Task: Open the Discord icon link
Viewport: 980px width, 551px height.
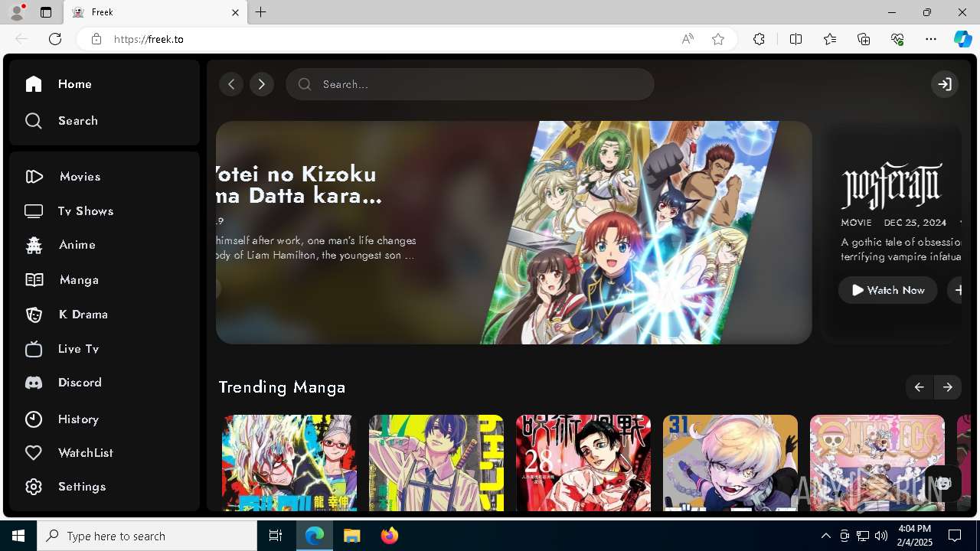Action: pos(33,383)
